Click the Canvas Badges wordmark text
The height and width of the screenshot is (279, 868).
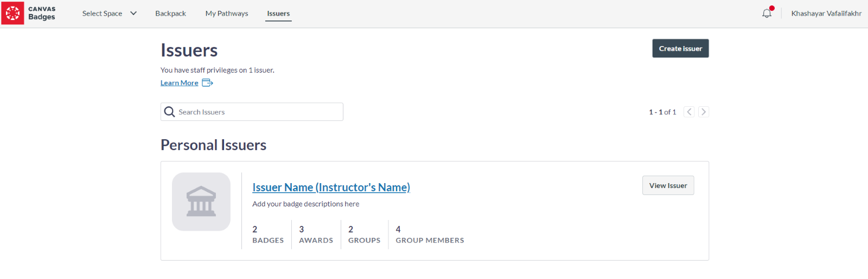pyautogui.click(x=42, y=13)
